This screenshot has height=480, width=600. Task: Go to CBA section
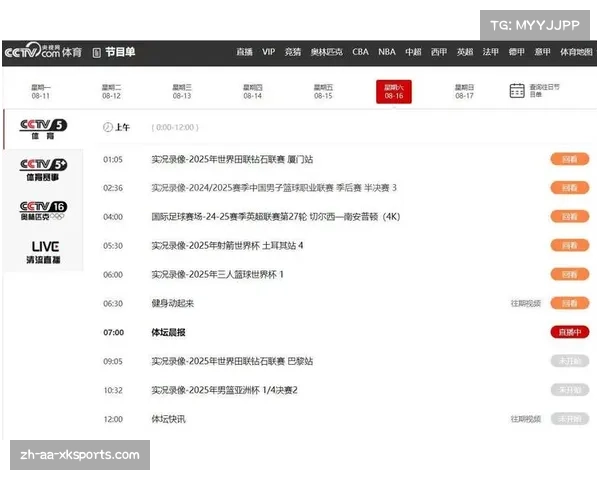coord(360,52)
